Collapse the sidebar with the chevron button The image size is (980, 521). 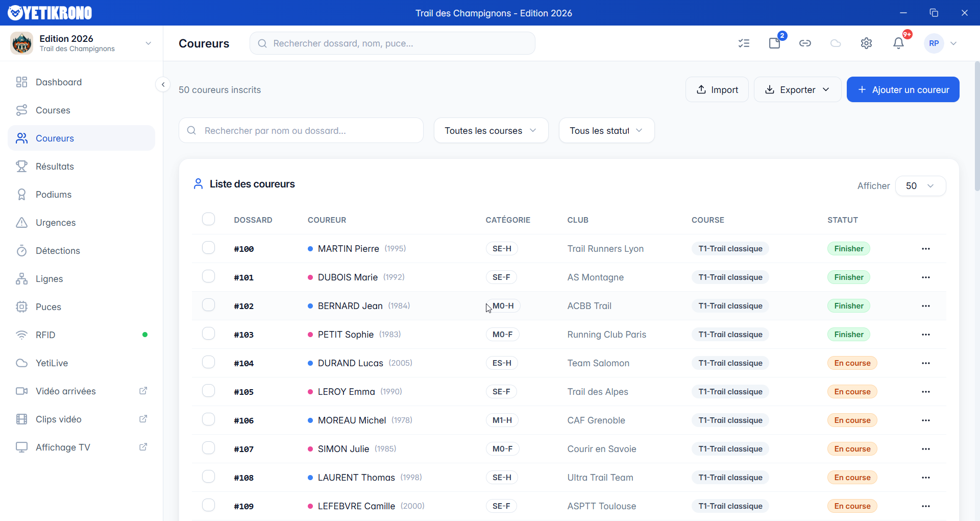point(163,84)
